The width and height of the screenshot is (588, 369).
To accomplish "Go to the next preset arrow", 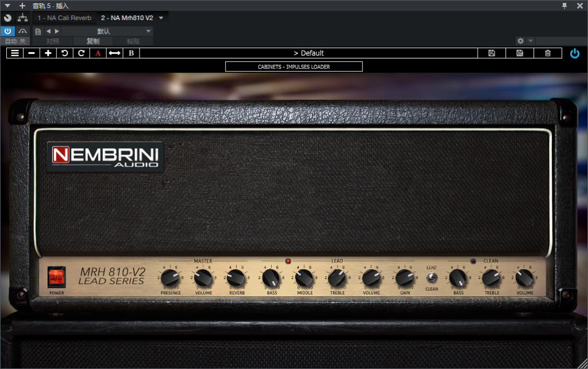I will coord(57,32).
